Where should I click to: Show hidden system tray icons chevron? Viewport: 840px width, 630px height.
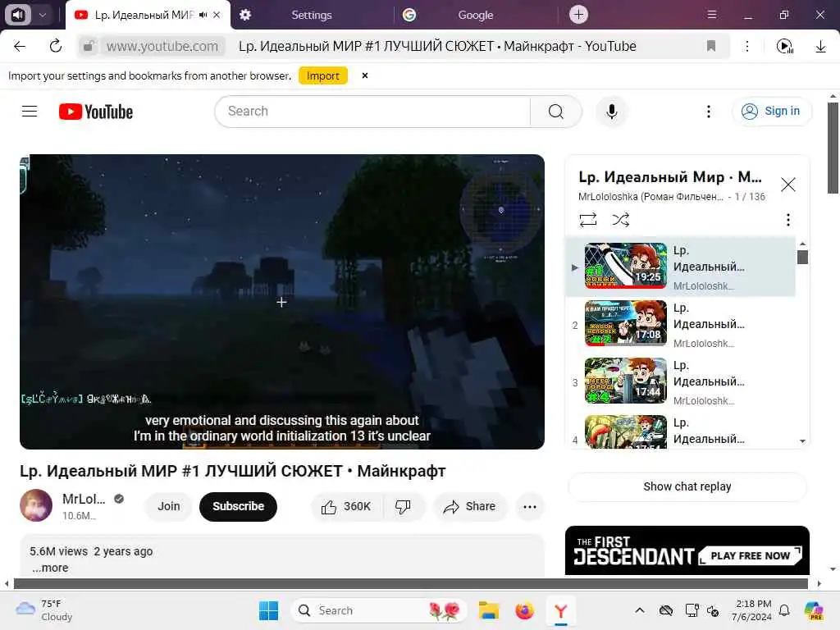pyautogui.click(x=640, y=610)
